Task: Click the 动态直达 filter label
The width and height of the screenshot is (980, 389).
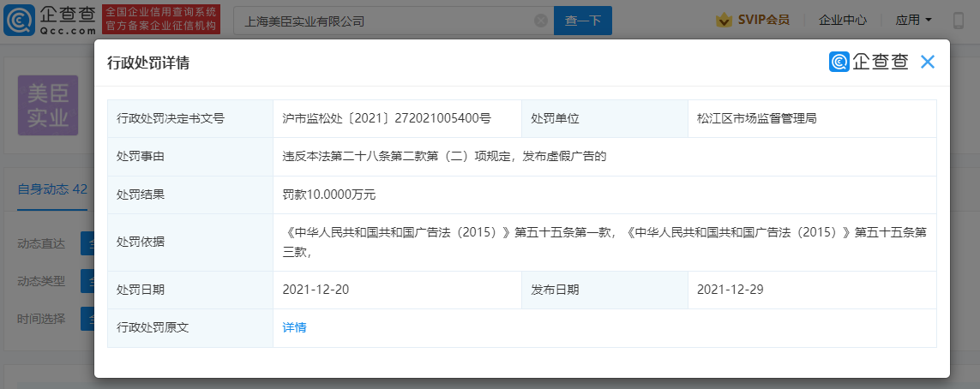Action: click(41, 244)
